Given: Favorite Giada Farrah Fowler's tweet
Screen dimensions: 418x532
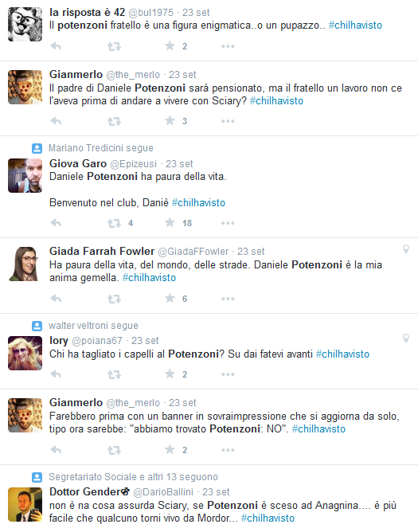Looking at the screenshot, I should tap(170, 298).
